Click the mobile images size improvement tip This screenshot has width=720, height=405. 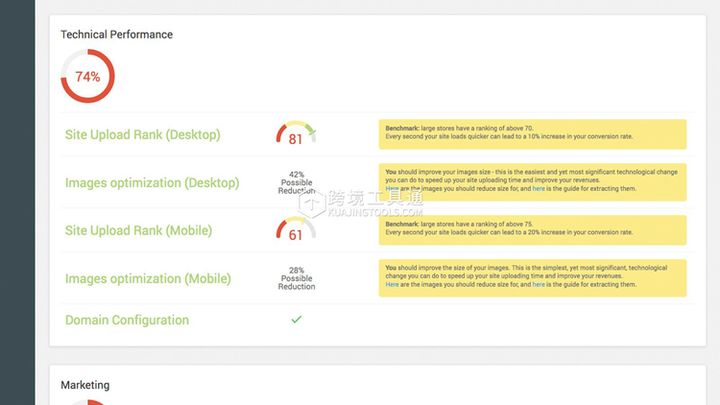(533, 278)
